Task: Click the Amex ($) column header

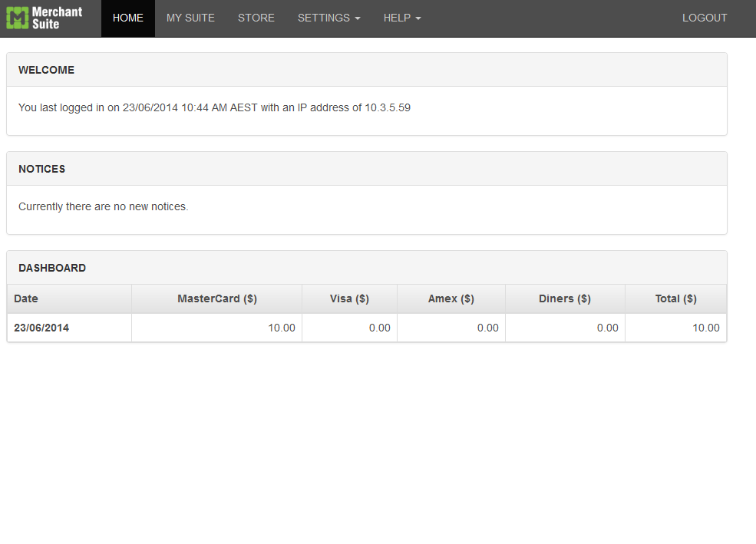Action: pyautogui.click(x=451, y=298)
